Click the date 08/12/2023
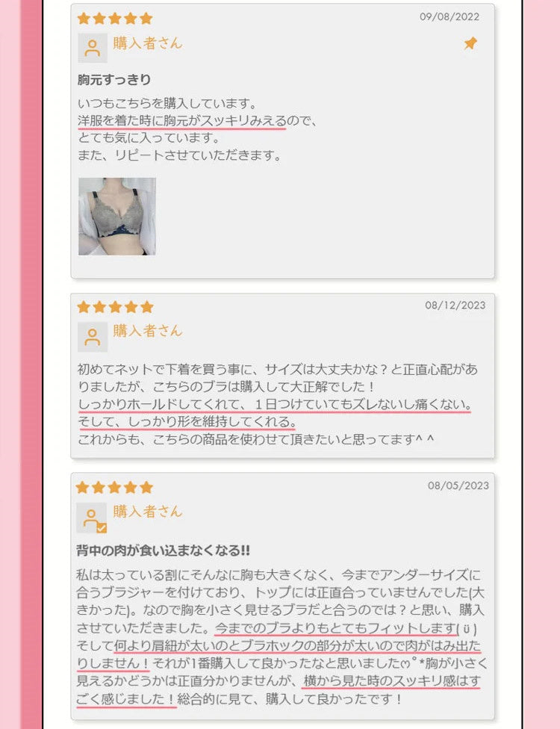The width and height of the screenshot is (560, 729). tap(455, 305)
